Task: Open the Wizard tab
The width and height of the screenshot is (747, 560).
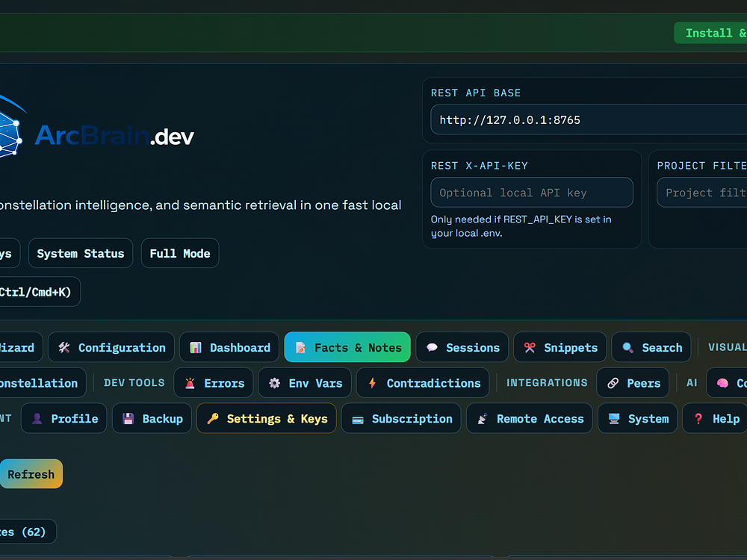Action: pos(22,347)
